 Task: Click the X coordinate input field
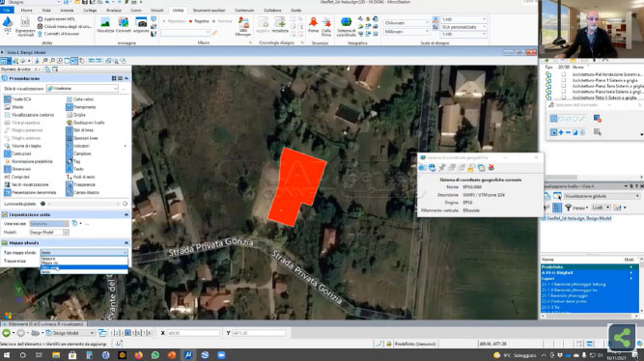click(193, 333)
